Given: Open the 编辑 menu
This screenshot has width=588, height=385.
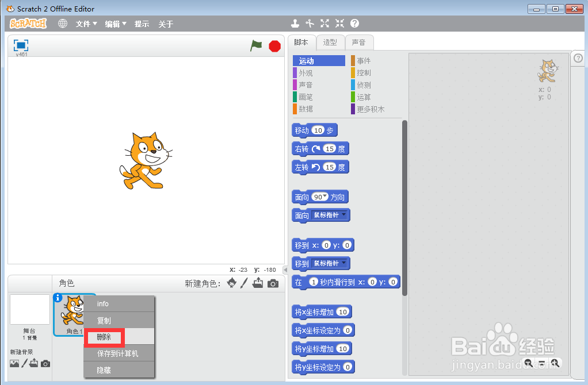Looking at the screenshot, I should [116, 24].
